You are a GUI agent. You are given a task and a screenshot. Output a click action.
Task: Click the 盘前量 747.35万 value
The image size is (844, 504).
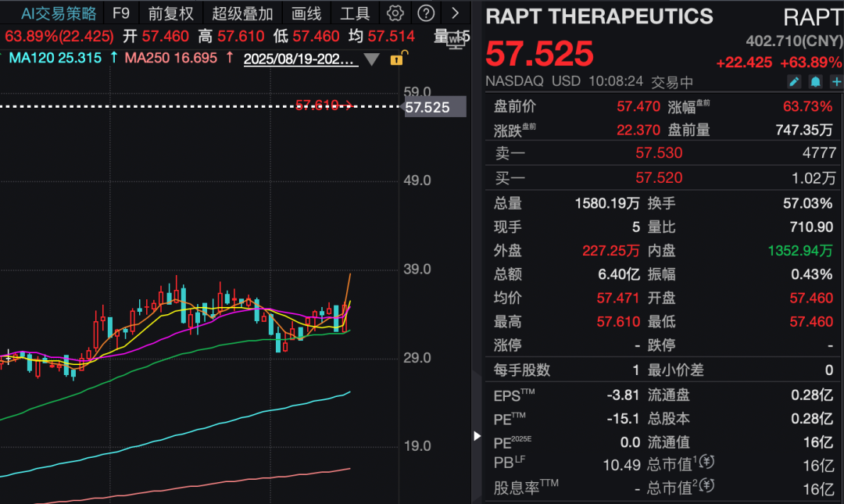(x=804, y=130)
